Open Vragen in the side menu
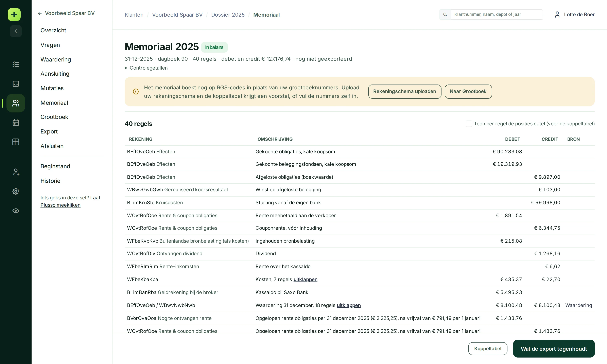The height and width of the screenshot is (364, 607). [x=50, y=45]
